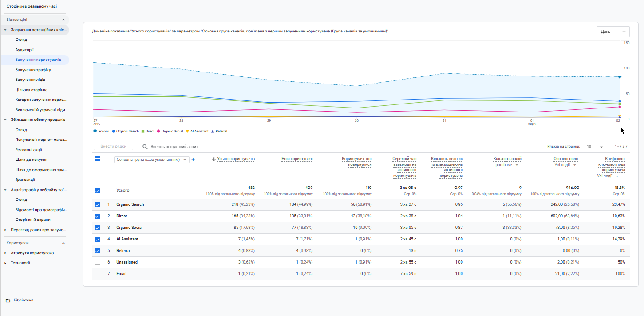This screenshot has height=316, width=644.
Task: Open the Бібліотека folder icon
Action: (x=8, y=300)
